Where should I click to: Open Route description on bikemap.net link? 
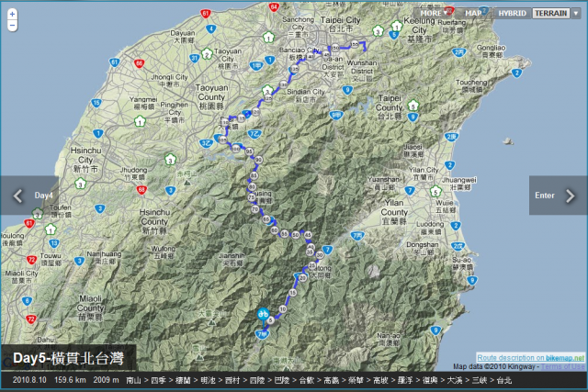click(x=531, y=357)
